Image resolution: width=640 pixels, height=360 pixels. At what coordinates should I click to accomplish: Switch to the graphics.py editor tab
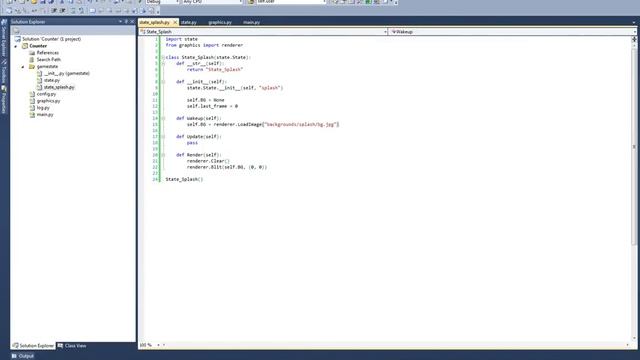tap(220, 22)
